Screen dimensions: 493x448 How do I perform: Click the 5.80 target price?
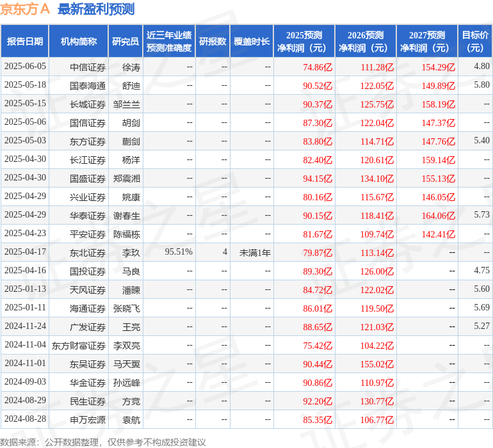pos(481,85)
